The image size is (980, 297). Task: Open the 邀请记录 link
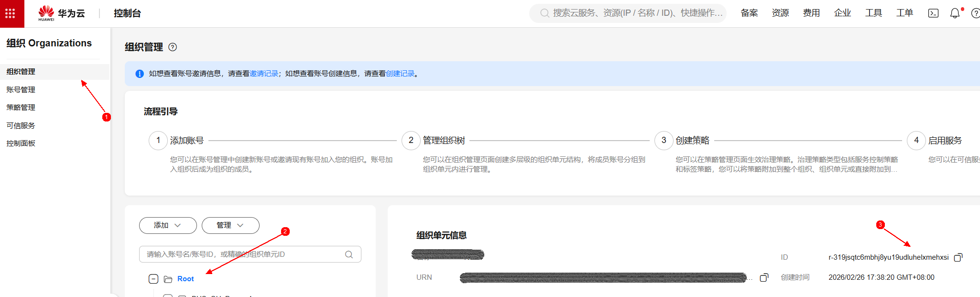click(264, 74)
